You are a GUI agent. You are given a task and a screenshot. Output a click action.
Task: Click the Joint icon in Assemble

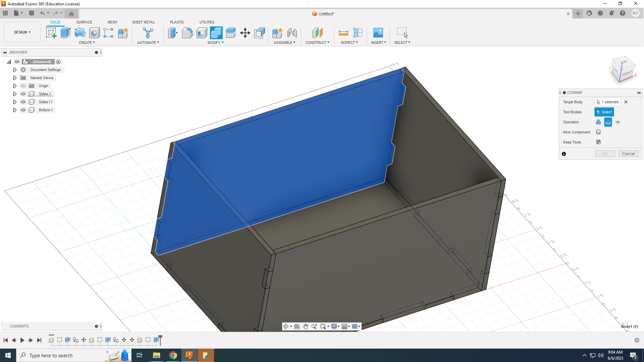click(292, 33)
